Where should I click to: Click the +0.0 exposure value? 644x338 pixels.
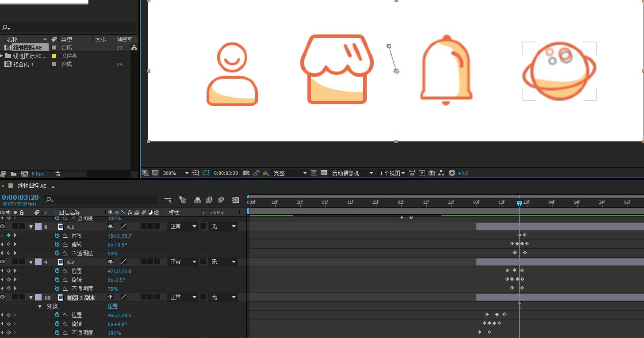pyautogui.click(x=463, y=173)
